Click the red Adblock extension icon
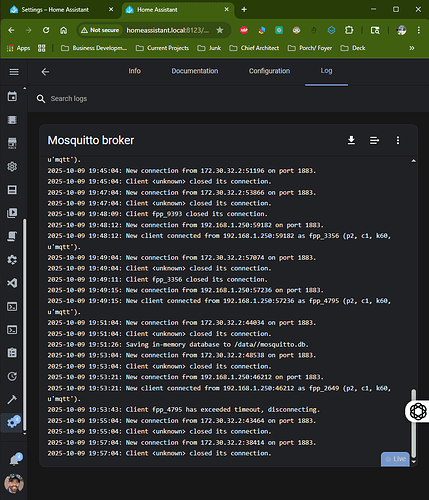The image size is (429, 500). [x=244, y=30]
